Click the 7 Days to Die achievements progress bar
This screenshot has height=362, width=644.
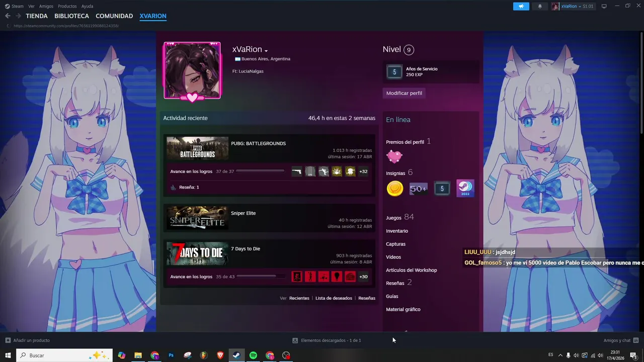[x=261, y=277]
